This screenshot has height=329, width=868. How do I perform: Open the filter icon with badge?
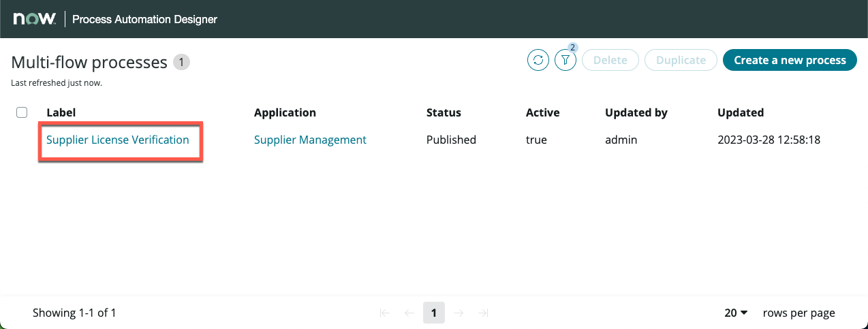tap(565, 60)
